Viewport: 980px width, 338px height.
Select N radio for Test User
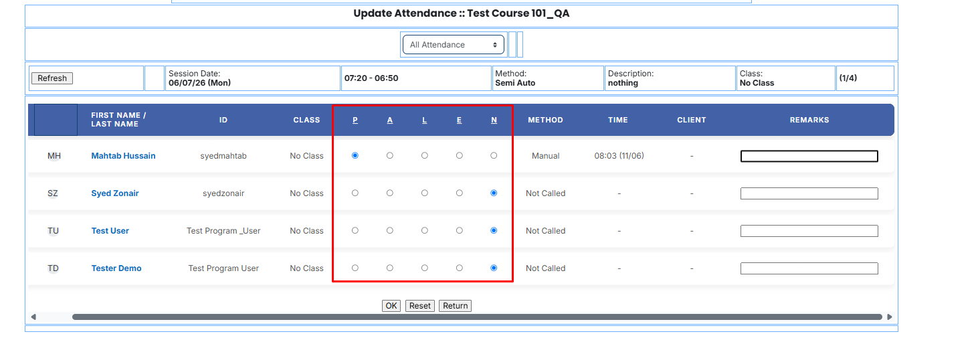pos(494,230)
